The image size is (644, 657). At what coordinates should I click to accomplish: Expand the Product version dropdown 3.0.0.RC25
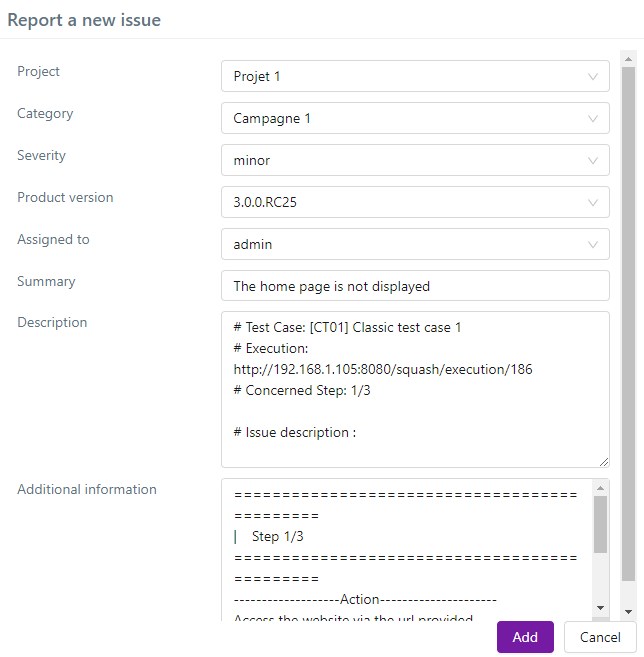(414, 202)
